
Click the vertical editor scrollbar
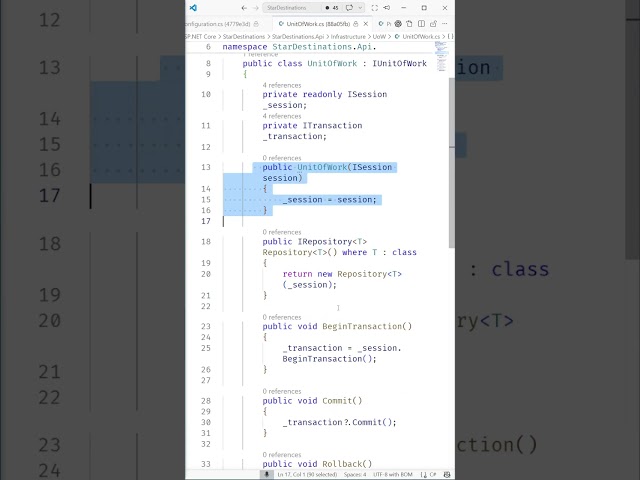pos(452,162)
